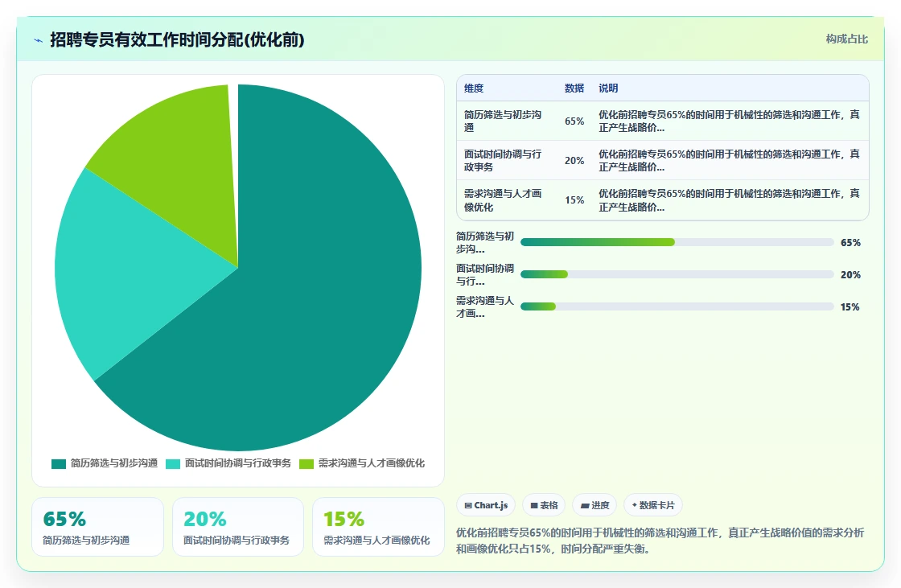Select the 20% data card
The height and width of the screenshot is (588, 901).
tap(238, 527)
